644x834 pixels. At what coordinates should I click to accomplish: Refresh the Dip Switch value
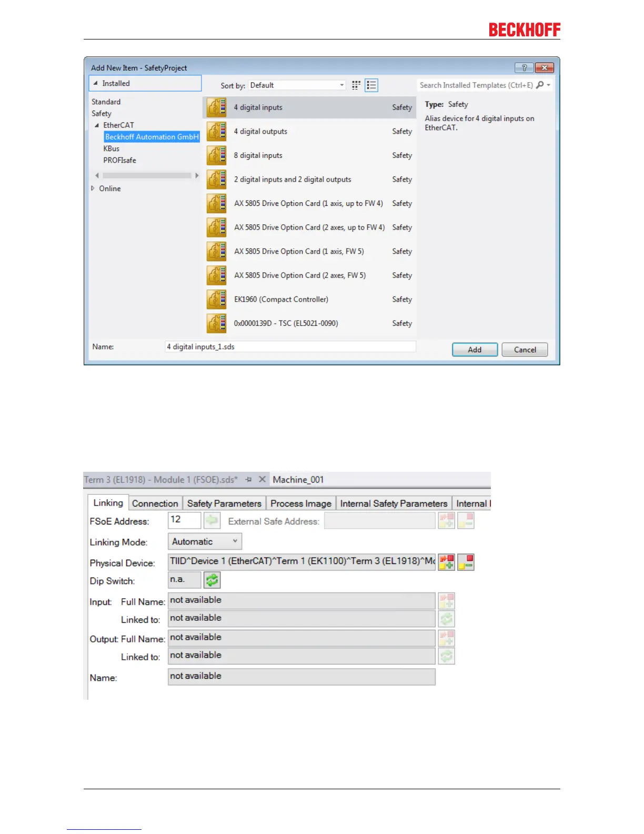(x=212, y=580)
